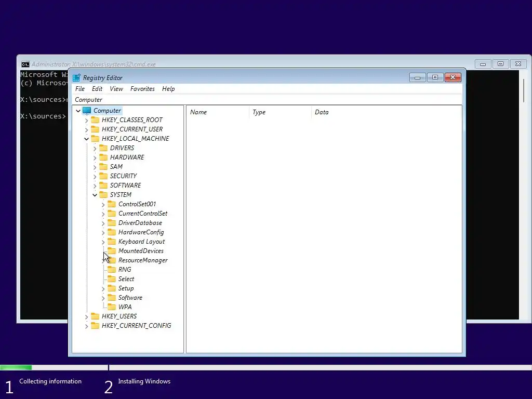The image size is (532, 399).
Task: Open the View menu
Action: point(116,89)
